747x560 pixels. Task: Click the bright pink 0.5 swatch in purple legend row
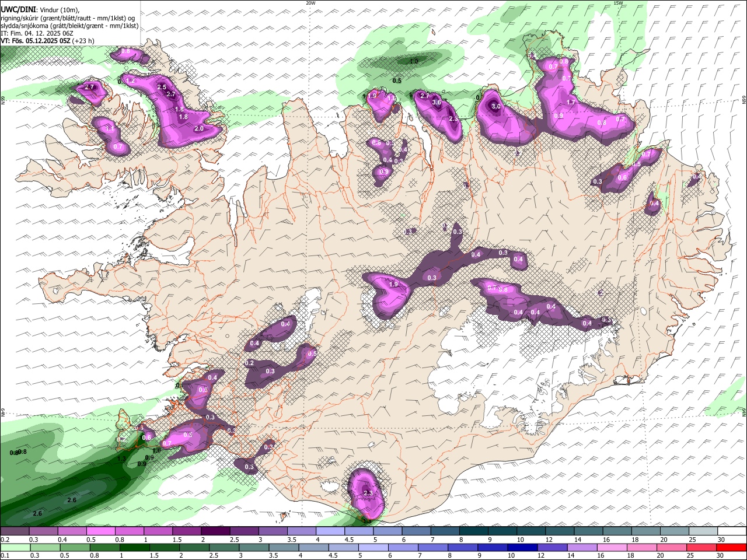pos(100,531)
